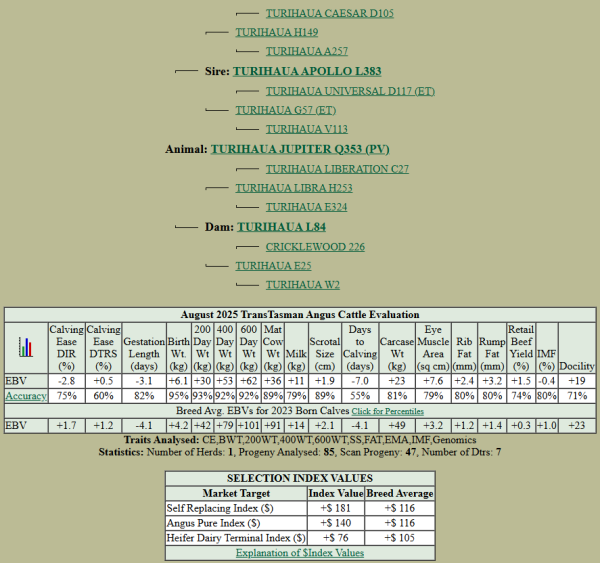Click the CRICKLEWOOD 226 link
600x563 pixels.
coord(315,247)
